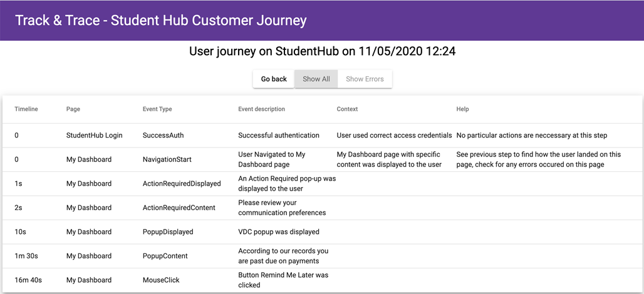Click the StudentHub Login page cell

click(x=95, y=135)
